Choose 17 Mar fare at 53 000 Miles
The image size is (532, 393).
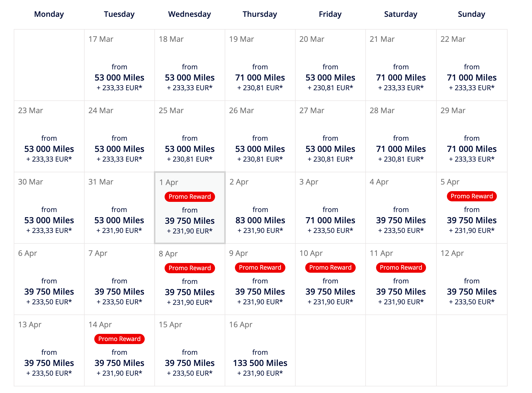119,77
